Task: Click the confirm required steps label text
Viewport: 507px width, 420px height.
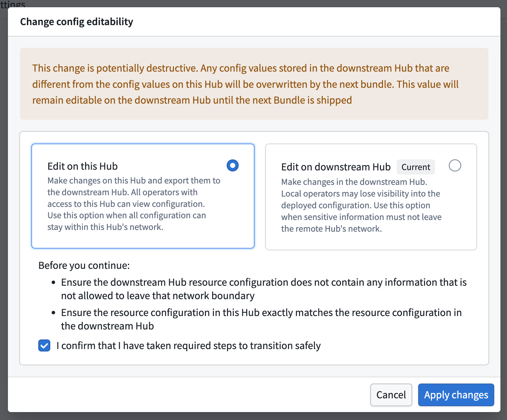Action: [x=188, y=346]
